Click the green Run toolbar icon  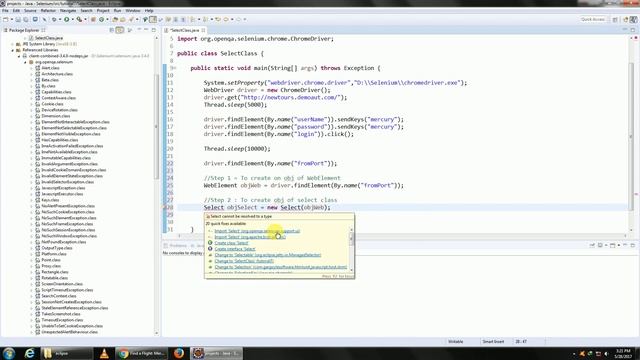(x=67, y=19)
